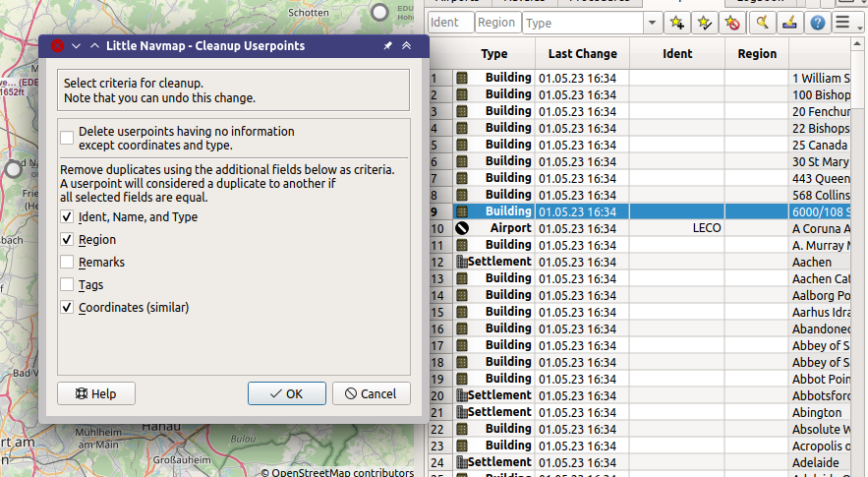
Task: Focus the Region search field
Action: tap(497, 23)
